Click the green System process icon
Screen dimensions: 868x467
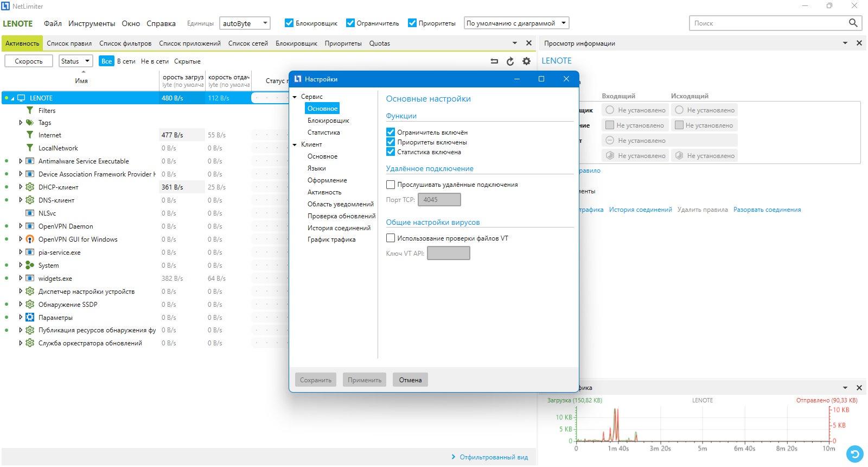30,265
